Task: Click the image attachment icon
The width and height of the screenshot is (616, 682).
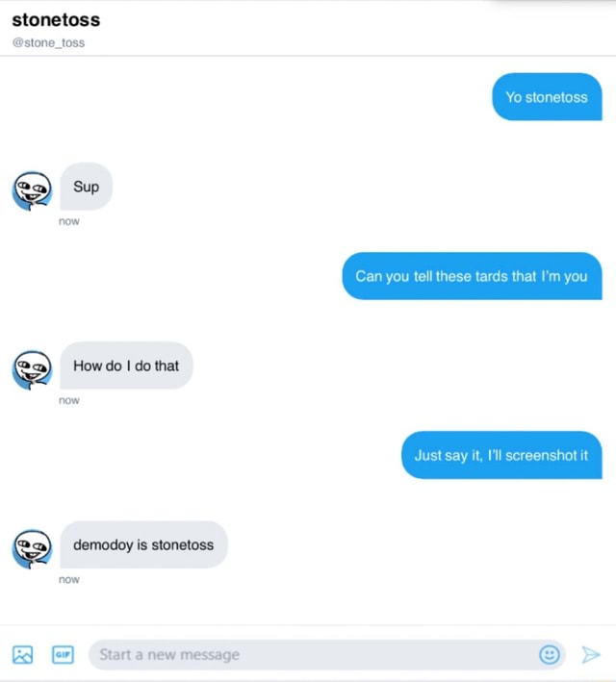Action: point(23,655)
